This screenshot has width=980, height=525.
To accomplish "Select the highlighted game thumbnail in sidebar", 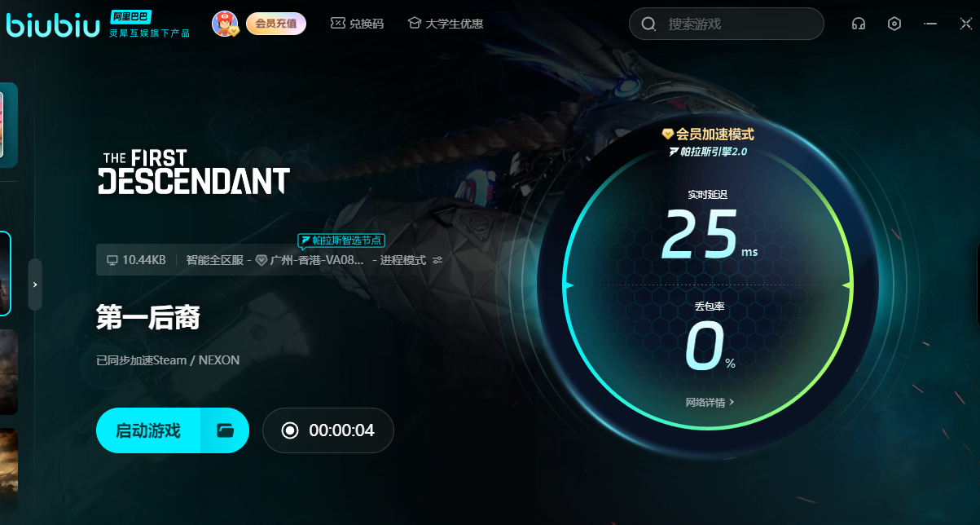I will 6,274.
